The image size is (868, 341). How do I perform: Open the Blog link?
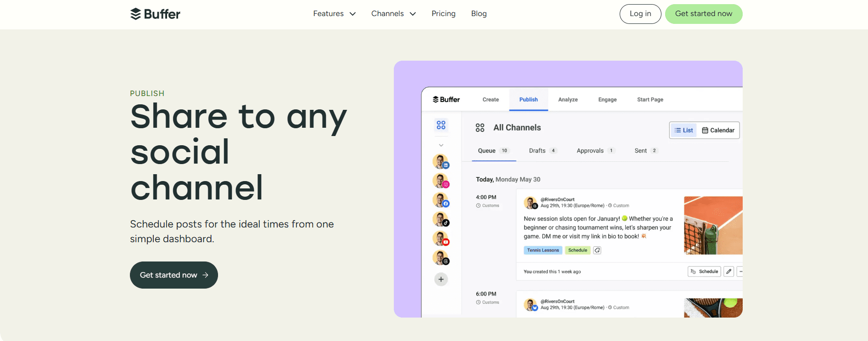click(479, 14)
